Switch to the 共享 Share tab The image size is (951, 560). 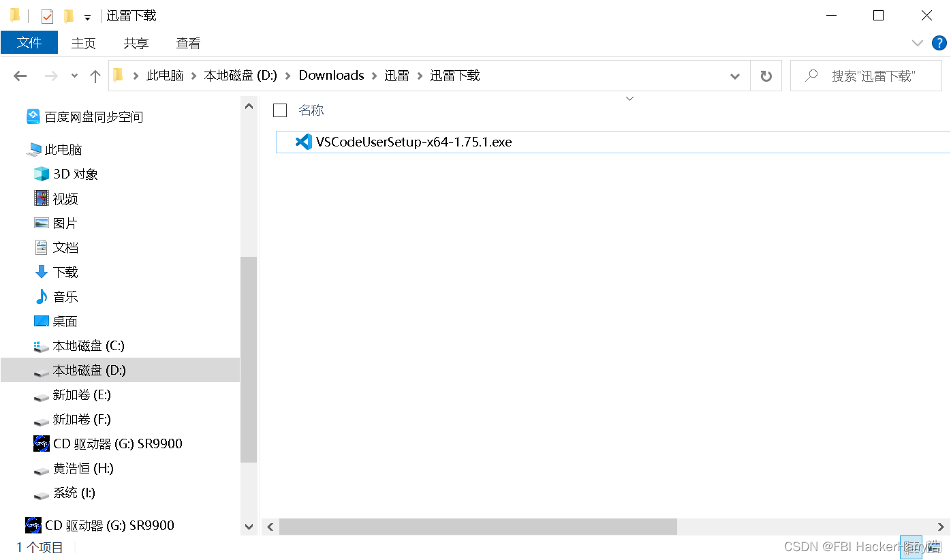[136, 43]
